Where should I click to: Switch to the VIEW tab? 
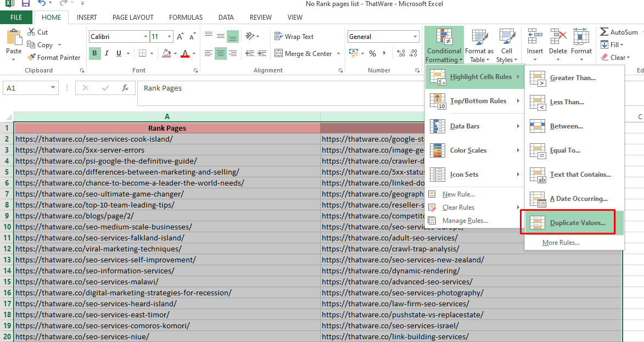295,17
